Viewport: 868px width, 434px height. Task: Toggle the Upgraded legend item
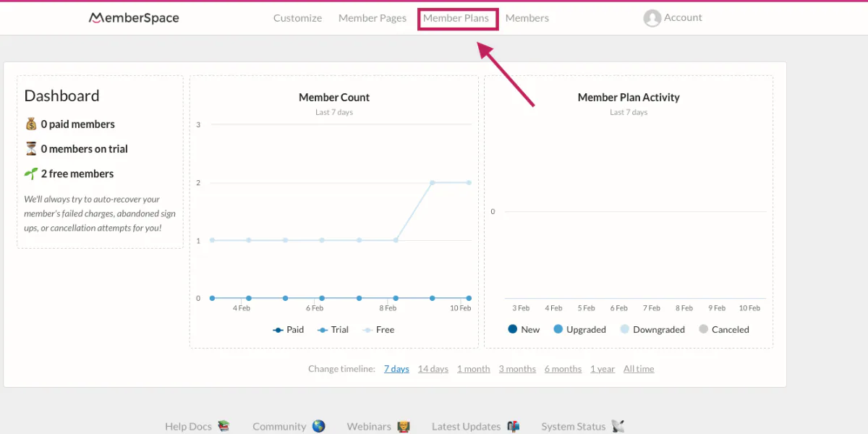tap(579, 329)
